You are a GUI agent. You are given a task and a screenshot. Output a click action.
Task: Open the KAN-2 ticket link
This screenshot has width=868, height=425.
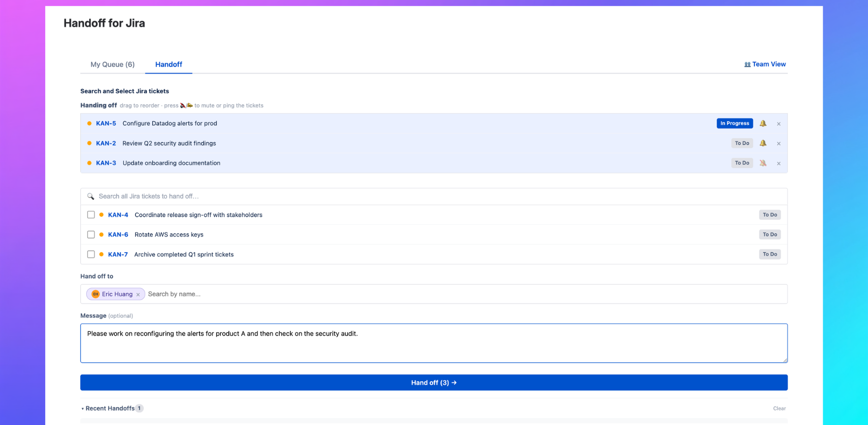(106, 143)
